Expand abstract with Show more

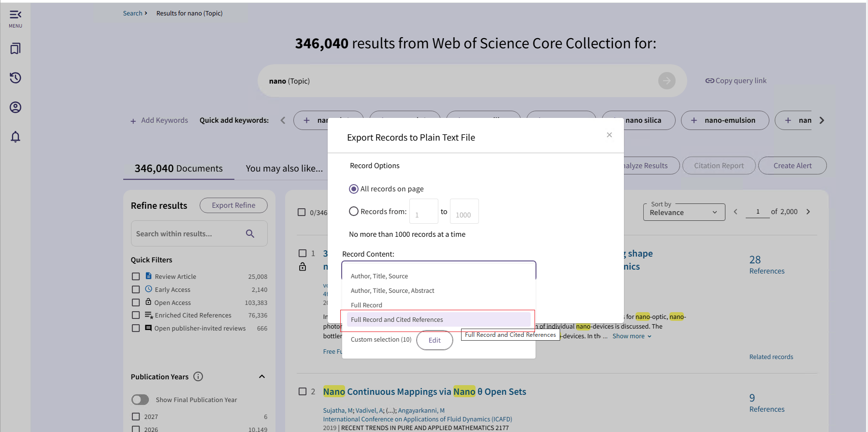point(632,336)
